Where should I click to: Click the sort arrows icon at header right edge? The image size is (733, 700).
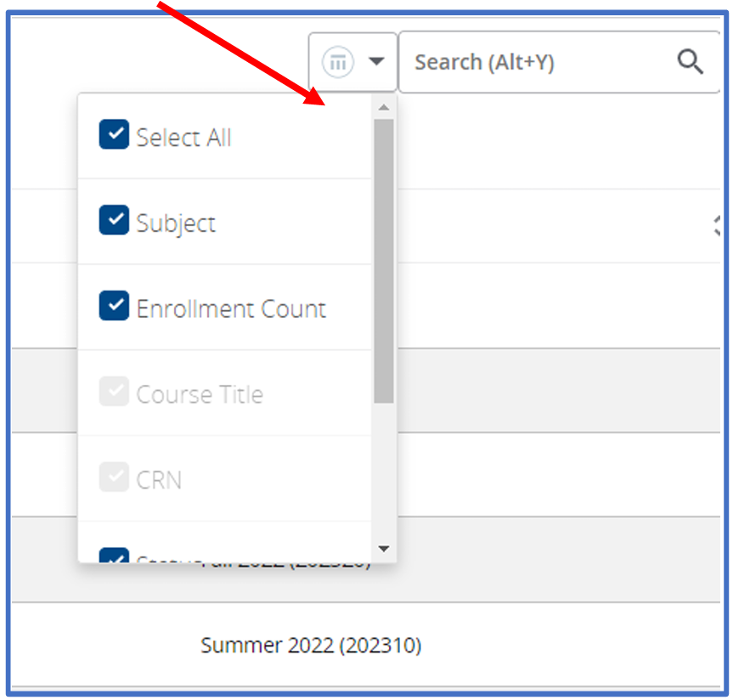pyautogui.click(x=717, y=226)
